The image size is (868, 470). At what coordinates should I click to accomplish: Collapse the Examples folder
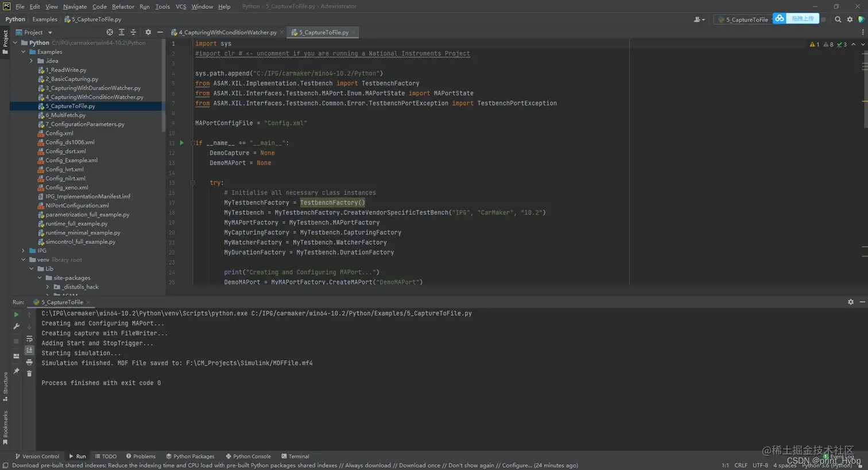click(x=24, y=52)
